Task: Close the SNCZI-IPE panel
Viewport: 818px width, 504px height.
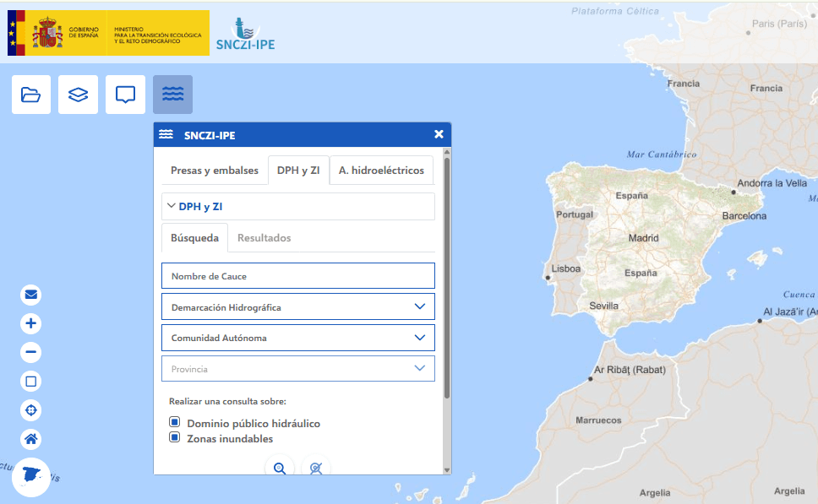Action: click(439, 134)
